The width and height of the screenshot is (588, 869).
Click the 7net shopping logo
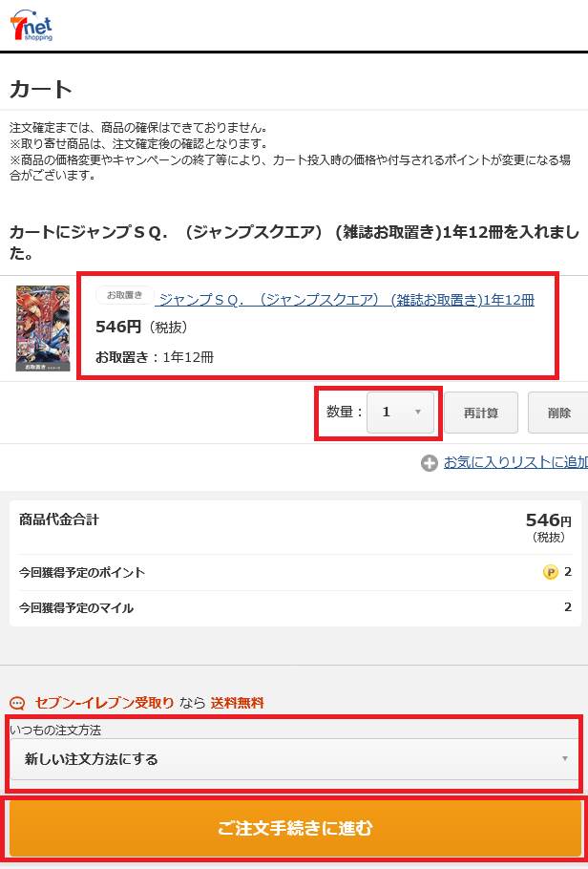[31, 26]
